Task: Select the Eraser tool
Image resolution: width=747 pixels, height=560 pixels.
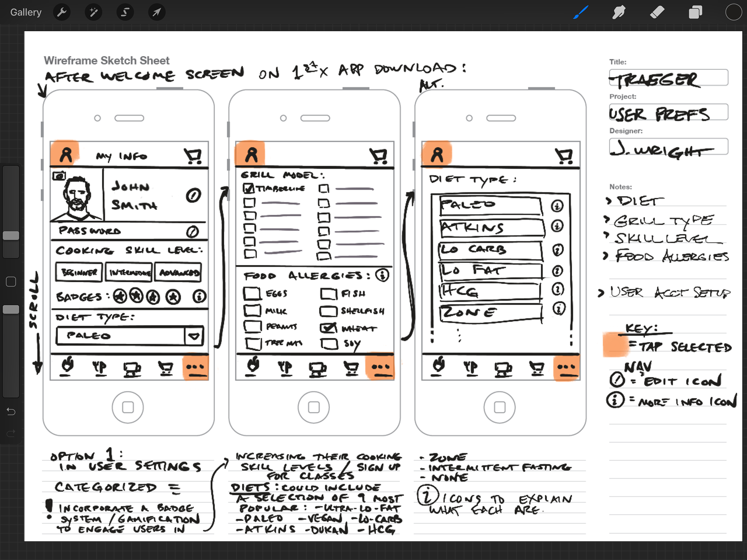Action: pos(657,12)
